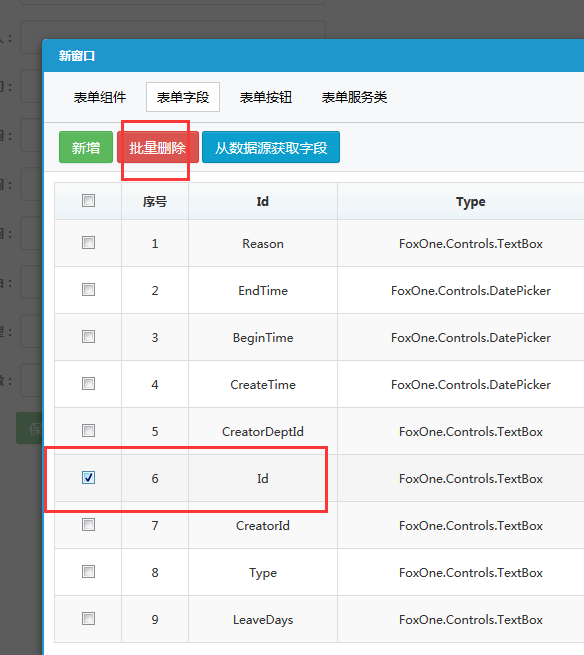The image size is (584, 655).
Task: Click the CreatorDeptId cell
Action: (x=263, y=432)
